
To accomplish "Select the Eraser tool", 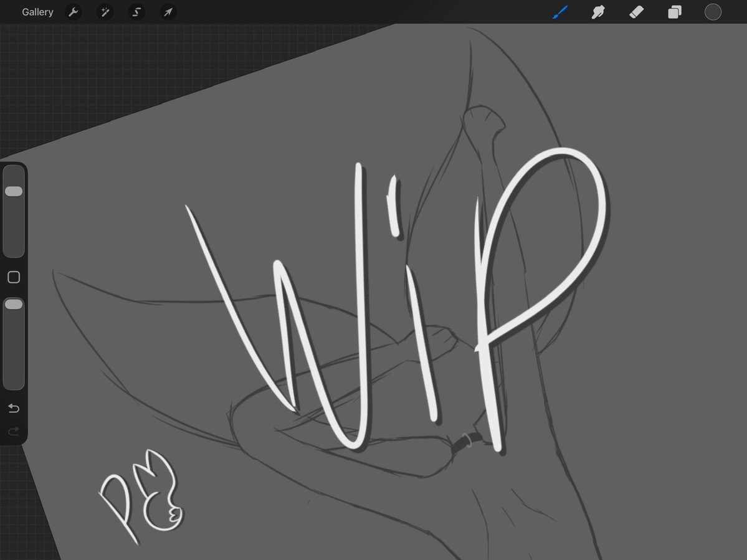I will pyautogui.click(x=637, y=12).
